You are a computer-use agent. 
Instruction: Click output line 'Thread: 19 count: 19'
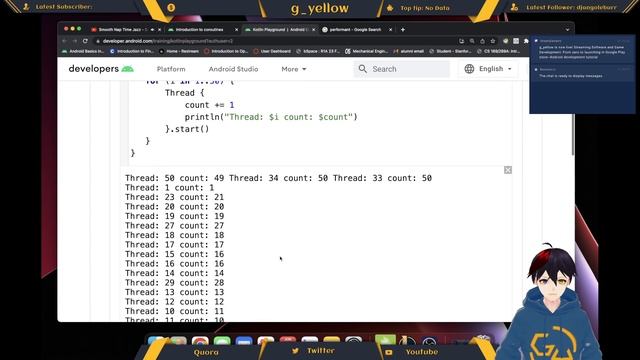174,216
